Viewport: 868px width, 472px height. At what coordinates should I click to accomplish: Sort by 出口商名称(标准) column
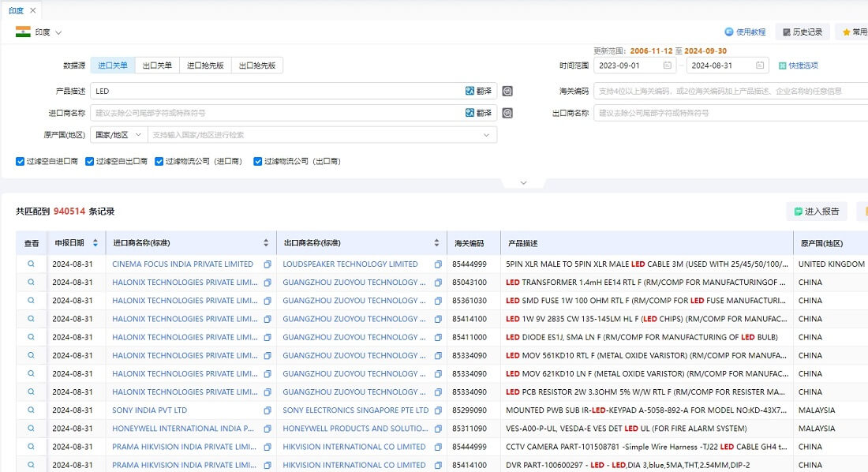click(x=436, y=242)
